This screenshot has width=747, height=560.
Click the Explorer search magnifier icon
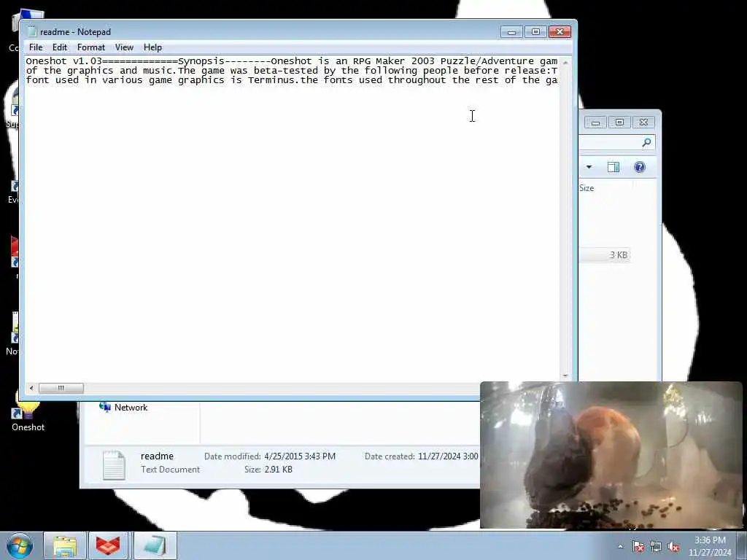click(x=646, y=142)
